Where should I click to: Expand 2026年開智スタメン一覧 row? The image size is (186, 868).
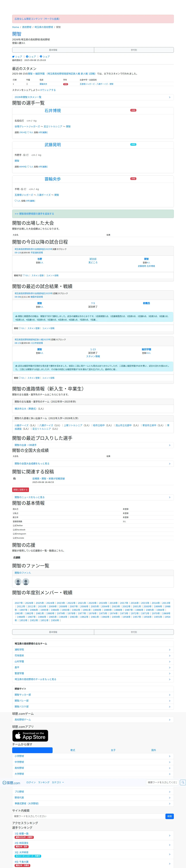pyautogui.click(x=93, y=97)
